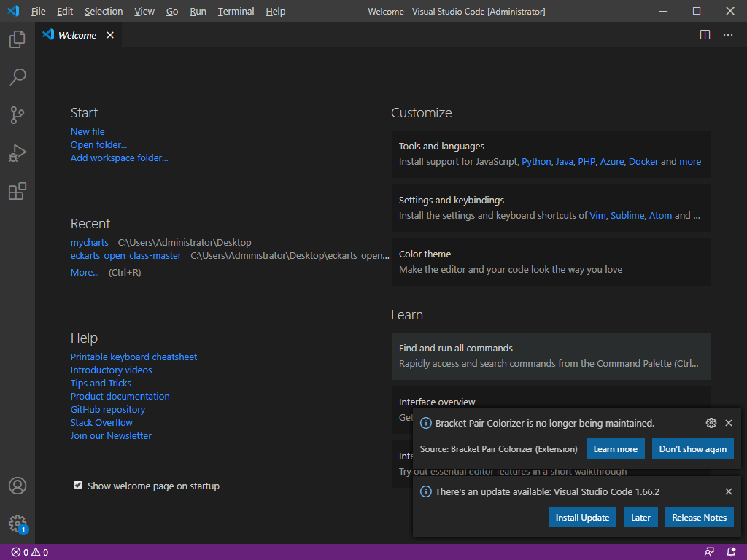Click the 'more' tools and languages link

click(x=690, y=162)
